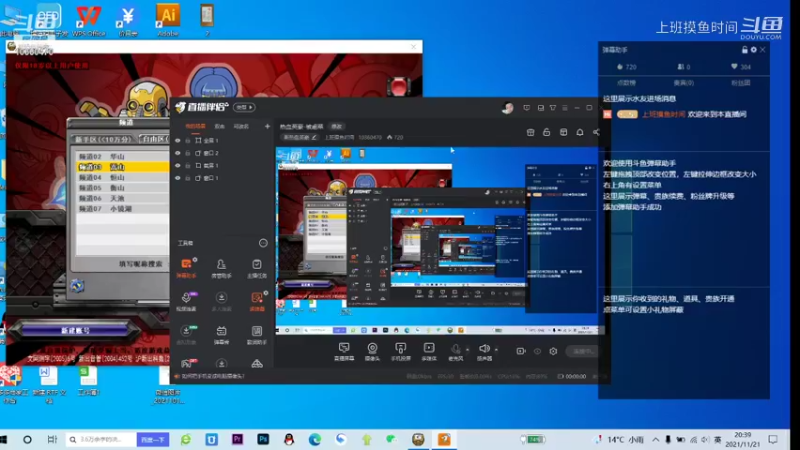Expand toolbox with the circle more icon

coord(263,243)
